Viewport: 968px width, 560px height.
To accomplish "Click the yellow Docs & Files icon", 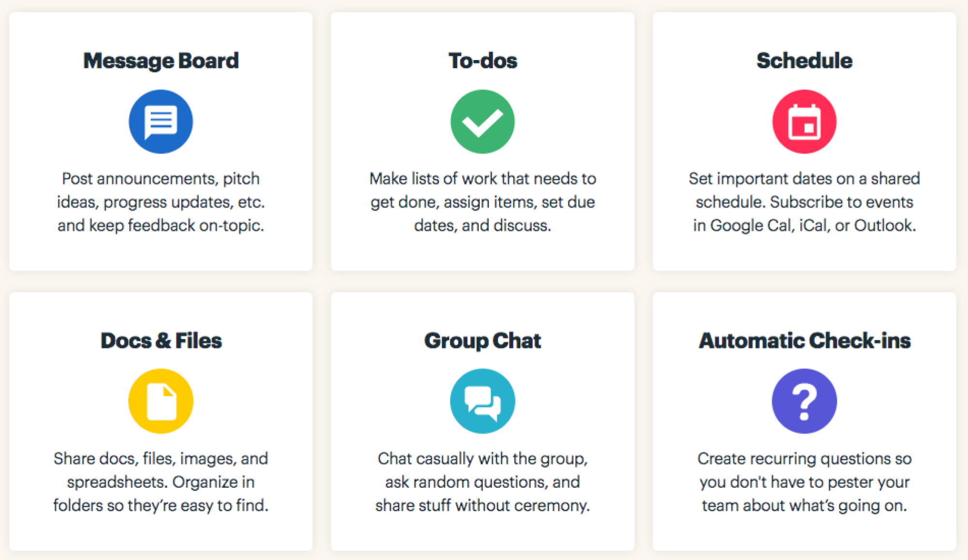I will click(x=161, y=401).
